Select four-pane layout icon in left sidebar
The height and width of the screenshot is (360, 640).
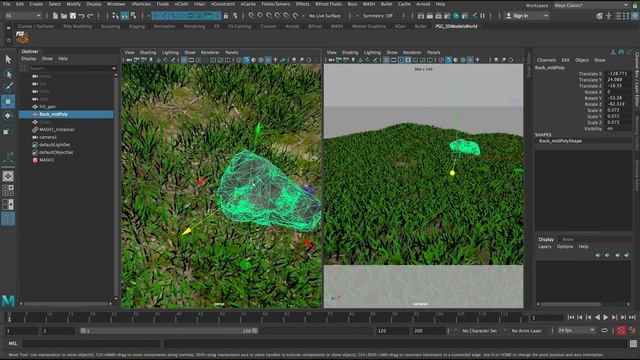[x=8, y=190]
